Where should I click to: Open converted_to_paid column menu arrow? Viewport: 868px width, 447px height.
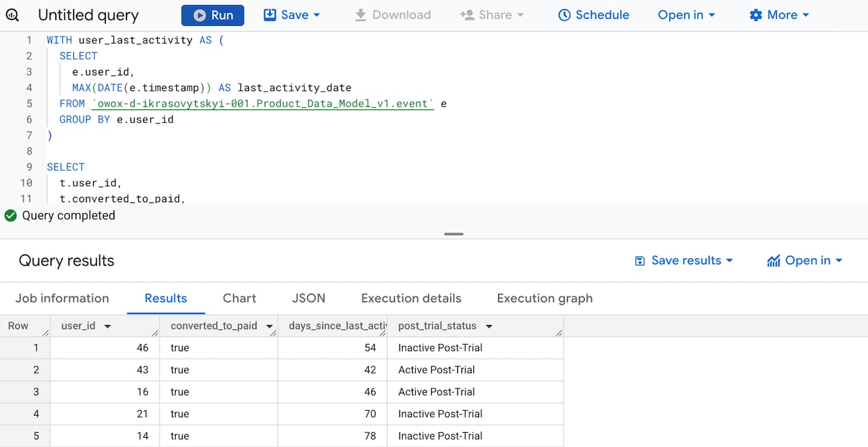tap(269, 326)
